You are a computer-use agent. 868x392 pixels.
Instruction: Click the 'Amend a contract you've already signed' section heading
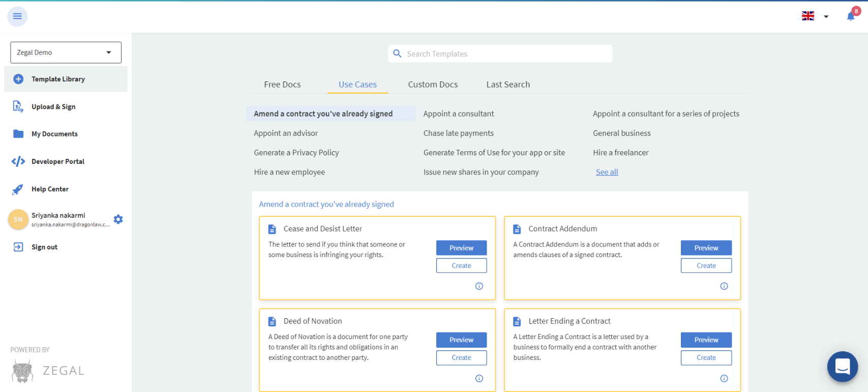(326, 204)
